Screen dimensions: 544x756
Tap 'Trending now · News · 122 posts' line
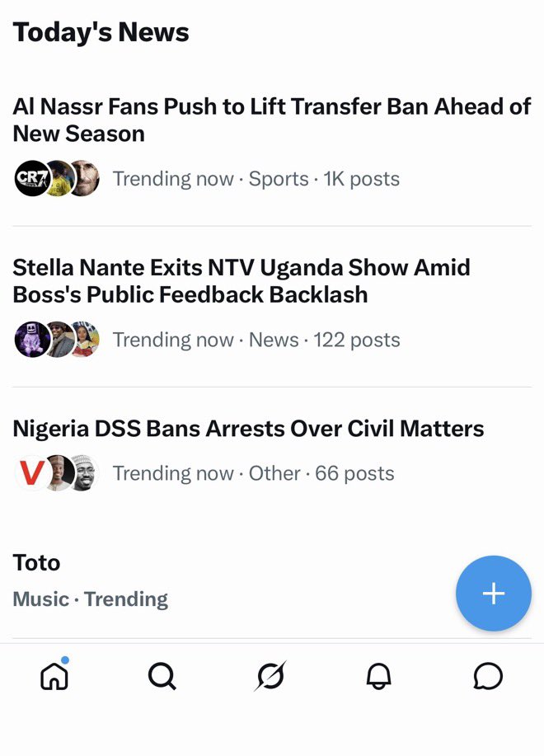(x=256, y=340)
